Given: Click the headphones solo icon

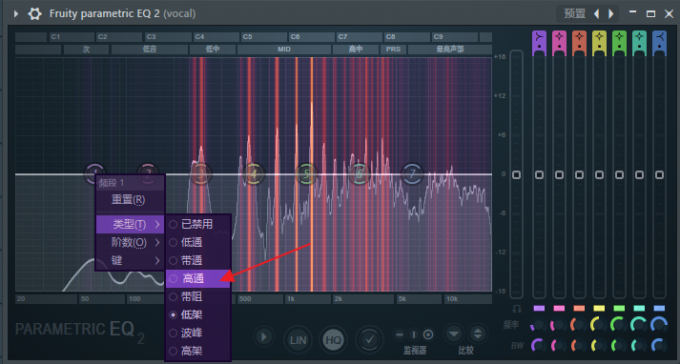Looking at the screenshot, I should (517, 309).
